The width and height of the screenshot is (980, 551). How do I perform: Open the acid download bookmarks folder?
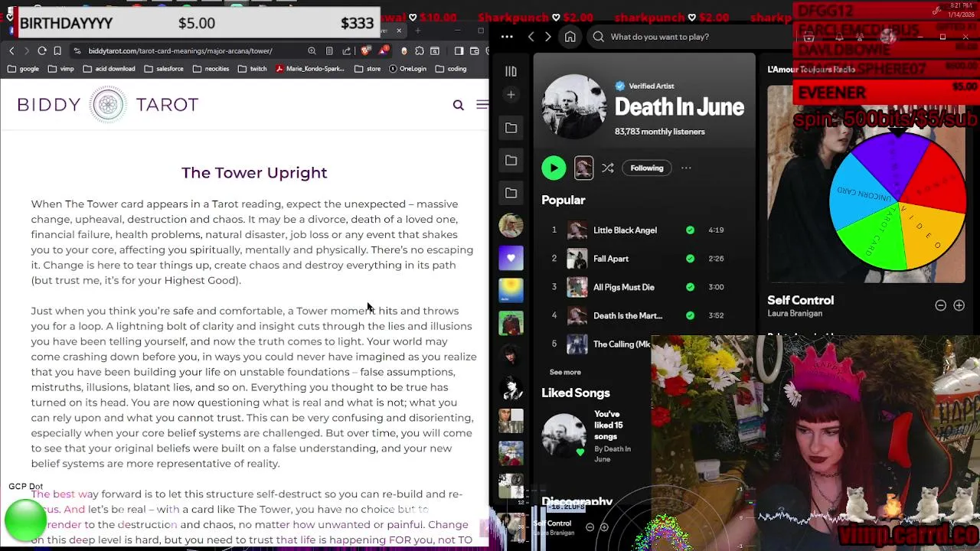(x=109, y=69)
